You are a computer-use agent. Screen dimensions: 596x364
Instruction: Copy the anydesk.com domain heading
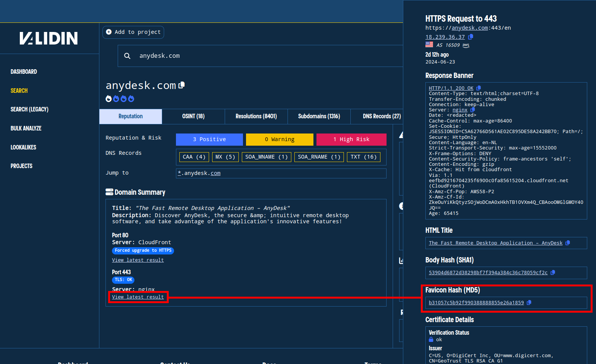(x=182, y=85)
